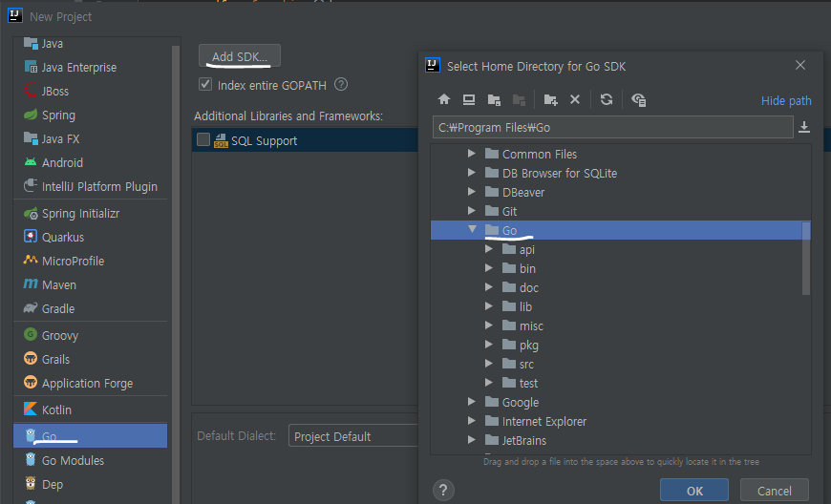Screen dimensions: 831x504
Task: Select Java project type
Action: (x=90, y=43)
